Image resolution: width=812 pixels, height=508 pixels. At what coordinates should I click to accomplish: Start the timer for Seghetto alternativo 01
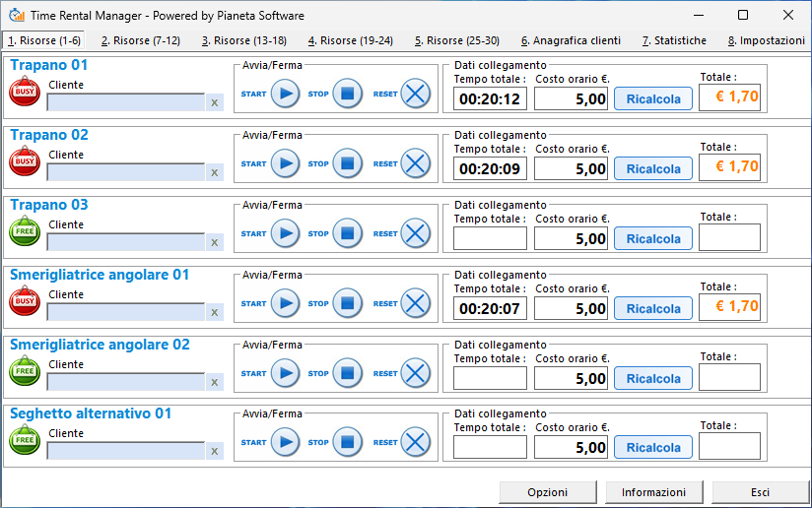285,443
